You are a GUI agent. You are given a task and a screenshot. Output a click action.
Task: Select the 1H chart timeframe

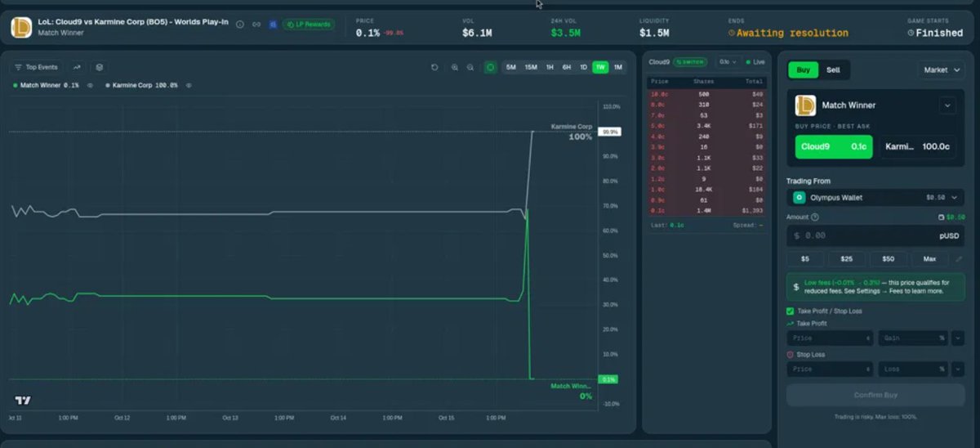(550, 67)
